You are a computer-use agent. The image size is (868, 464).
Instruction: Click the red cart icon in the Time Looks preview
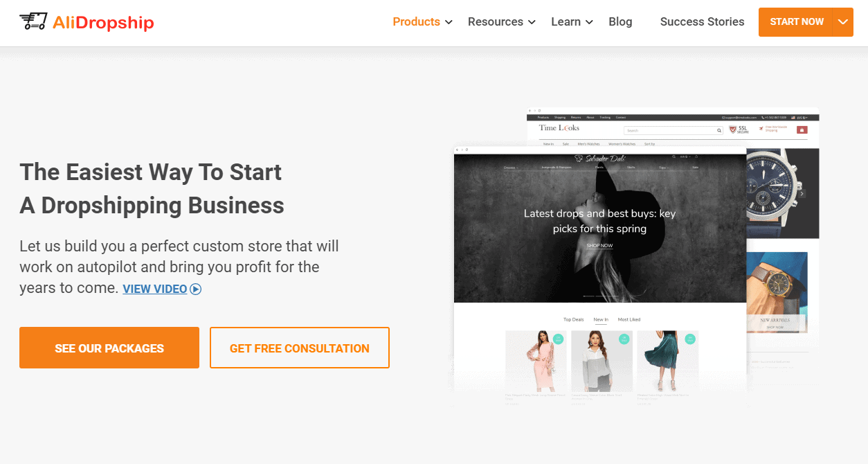802,130
